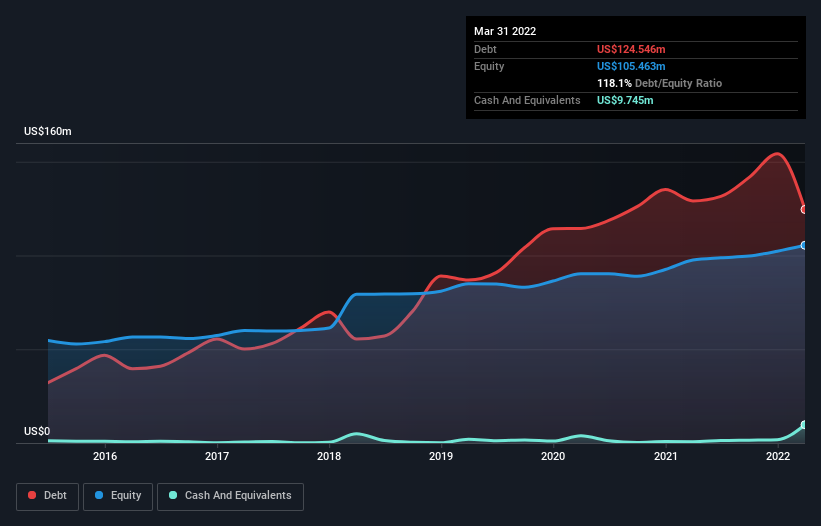
Task: Toggle Cash And Equivalents legend button
Action: [x=230, y=496]
